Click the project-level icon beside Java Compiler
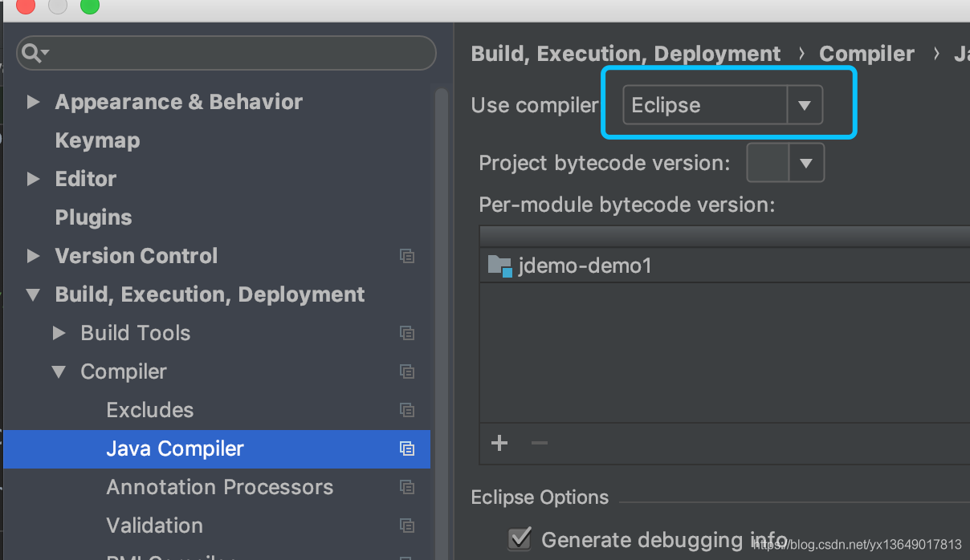This screenshot has width=970, height=560. coord(407,448)
